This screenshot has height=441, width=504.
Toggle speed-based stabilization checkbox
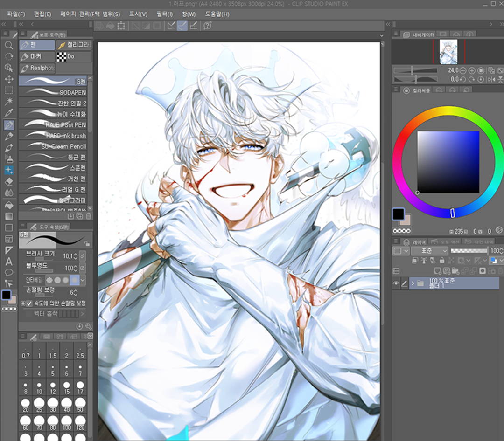(x=29, y=303)
